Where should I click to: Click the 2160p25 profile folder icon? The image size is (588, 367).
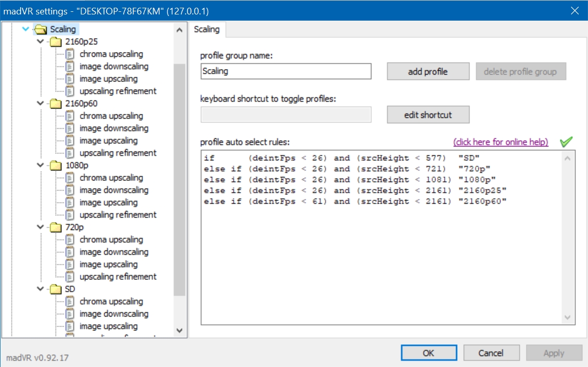pyautogui.click(x=56, y=42)
